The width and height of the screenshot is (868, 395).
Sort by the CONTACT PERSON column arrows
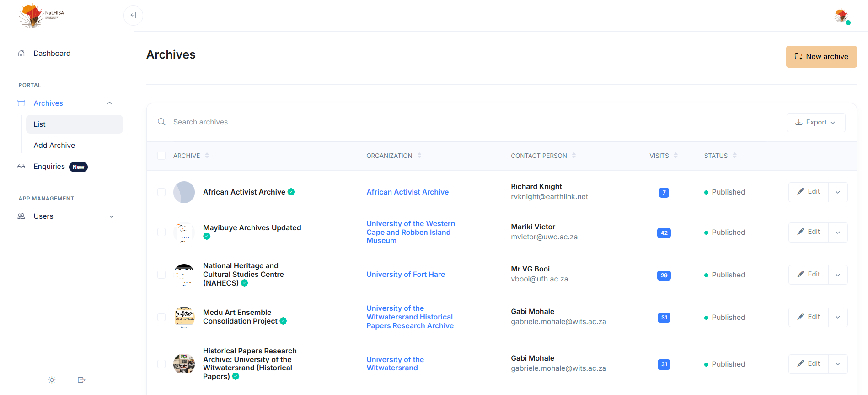573,156
